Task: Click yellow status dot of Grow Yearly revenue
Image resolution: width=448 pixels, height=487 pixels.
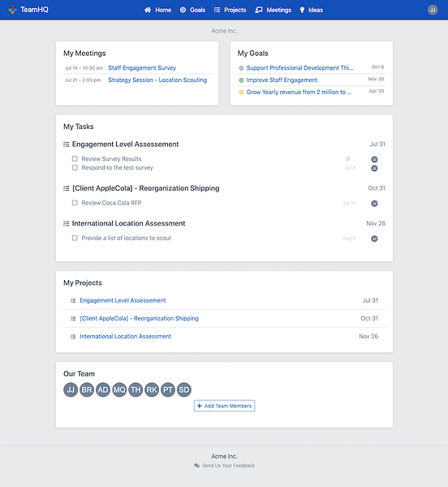Action: [x=241, y=93]
